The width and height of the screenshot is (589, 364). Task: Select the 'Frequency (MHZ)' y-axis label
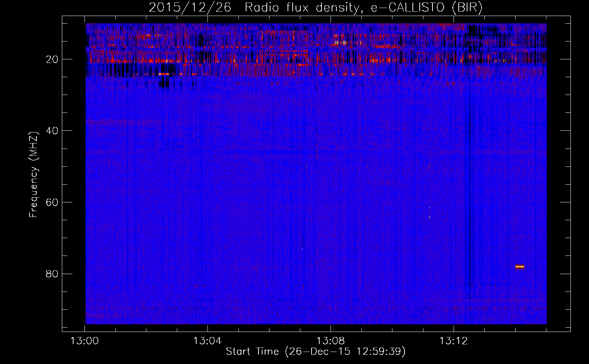tap(33, 175)
